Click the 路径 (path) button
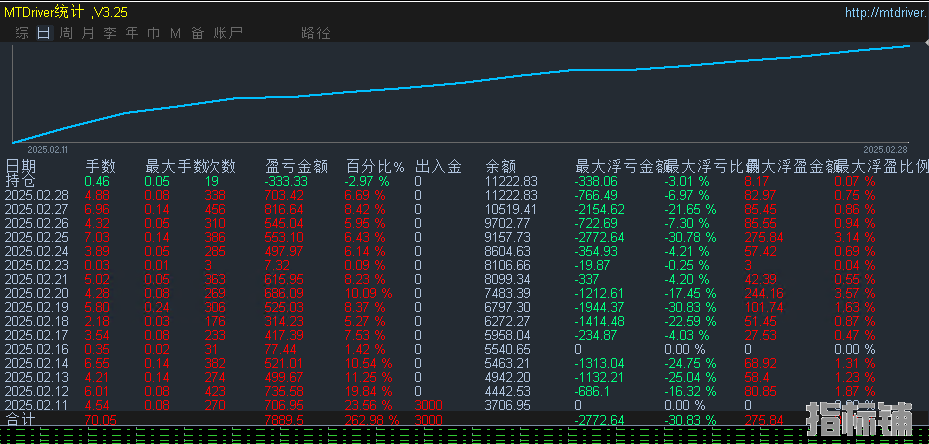 pyautogui.click(x=315, y=33)
